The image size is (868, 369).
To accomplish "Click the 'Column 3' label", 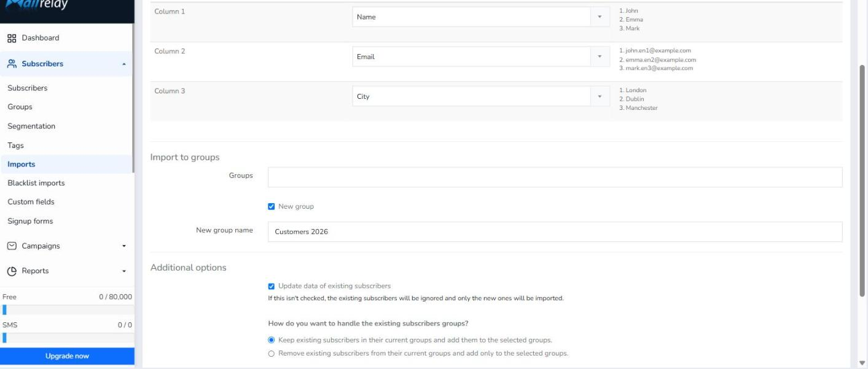I will [170, 91].
